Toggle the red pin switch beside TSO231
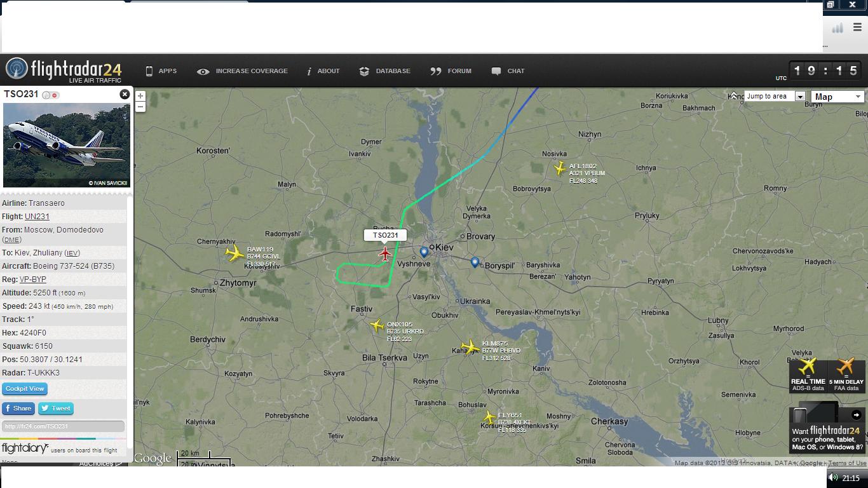 point(55,95)
